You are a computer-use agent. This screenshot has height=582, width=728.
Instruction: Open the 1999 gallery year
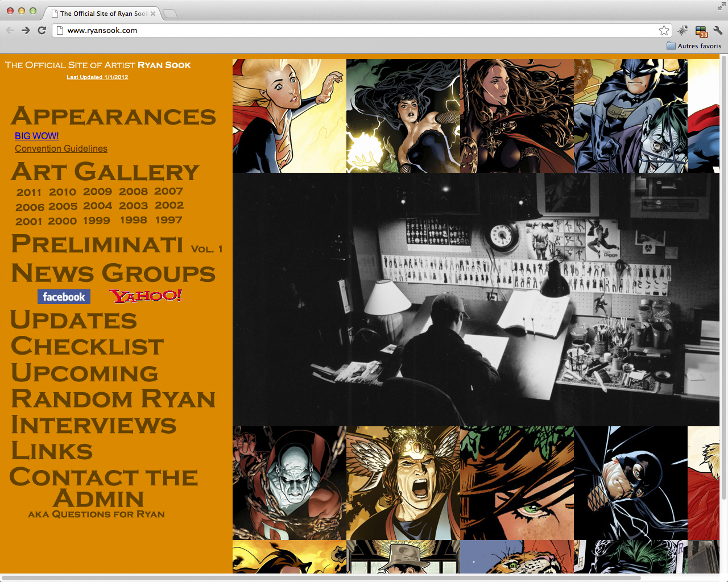pyautogui.click(x=97, y=221)
